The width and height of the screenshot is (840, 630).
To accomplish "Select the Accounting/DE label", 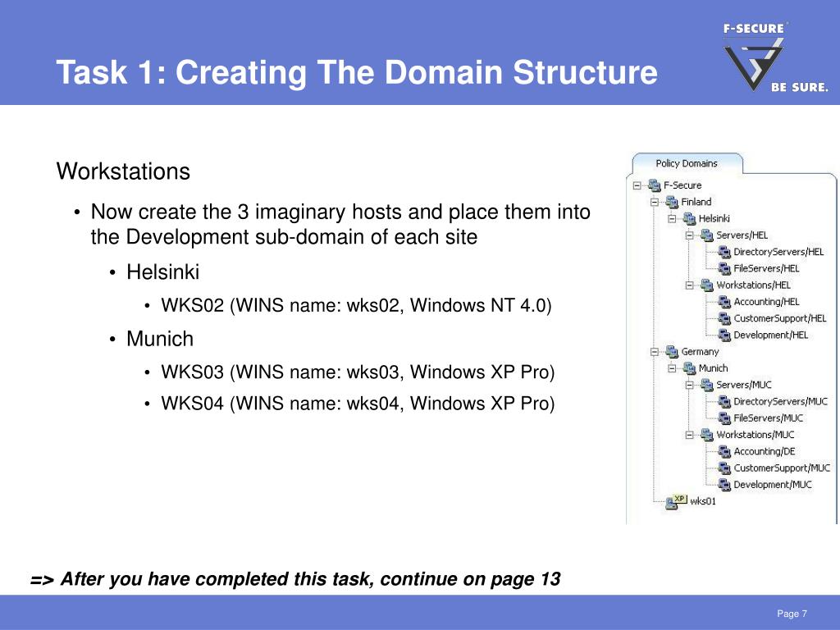I will tap(765, 452).
